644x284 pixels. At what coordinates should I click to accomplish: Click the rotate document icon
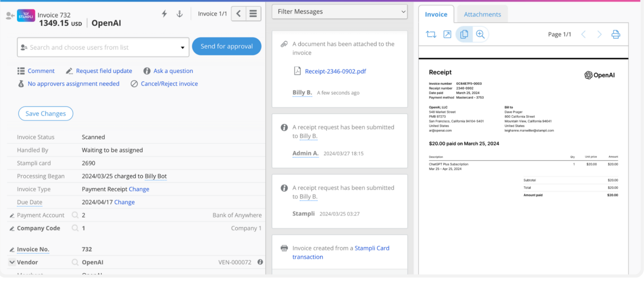431,34
